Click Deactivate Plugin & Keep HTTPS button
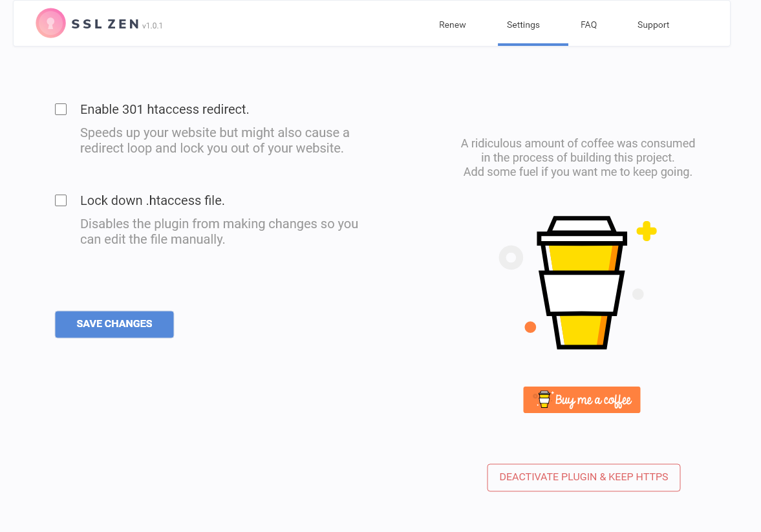Viewport: 761px width, 532px height. 583,478
